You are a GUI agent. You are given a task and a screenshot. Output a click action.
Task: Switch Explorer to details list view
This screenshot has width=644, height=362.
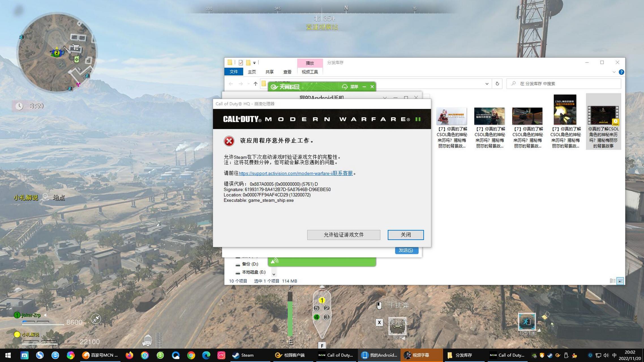(613, 281)
